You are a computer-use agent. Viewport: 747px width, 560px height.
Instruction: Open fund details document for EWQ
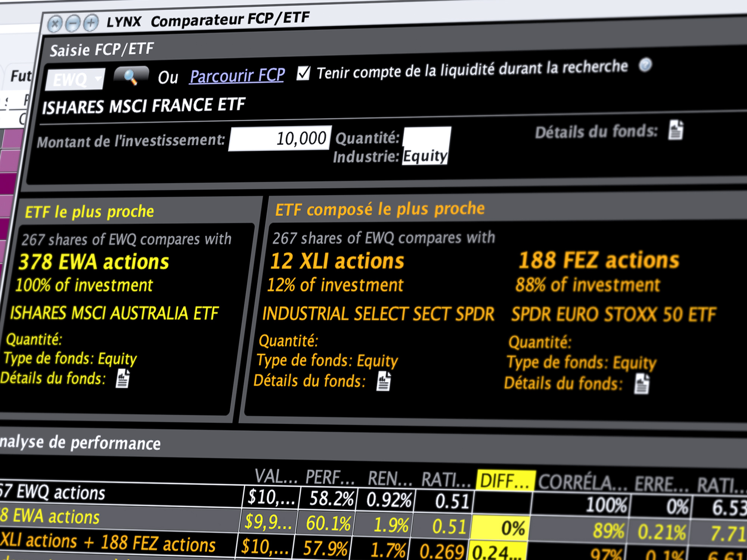[x=676, y=130]
